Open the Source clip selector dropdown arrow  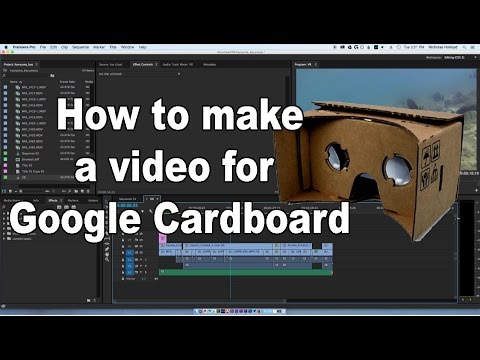coord(179,74)
